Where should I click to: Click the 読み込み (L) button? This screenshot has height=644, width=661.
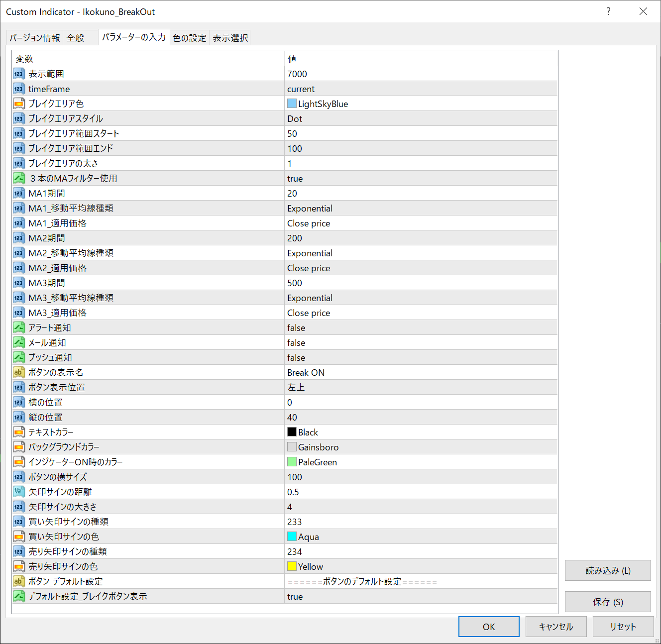[x=608, y=570]
